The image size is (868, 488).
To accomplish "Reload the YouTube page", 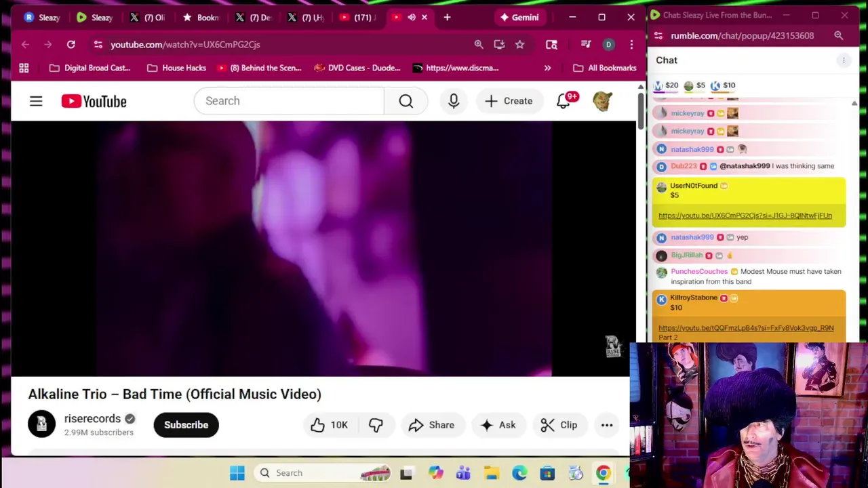I will (71, 44).
